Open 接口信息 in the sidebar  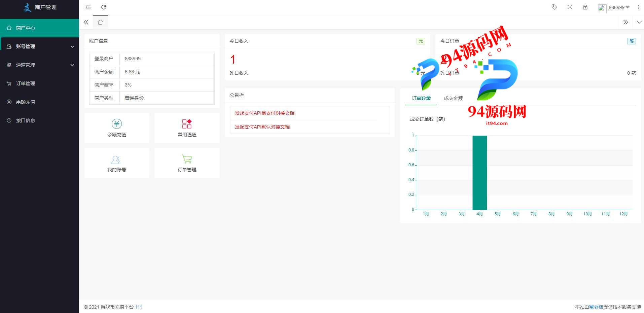click(x=39, y=120)
